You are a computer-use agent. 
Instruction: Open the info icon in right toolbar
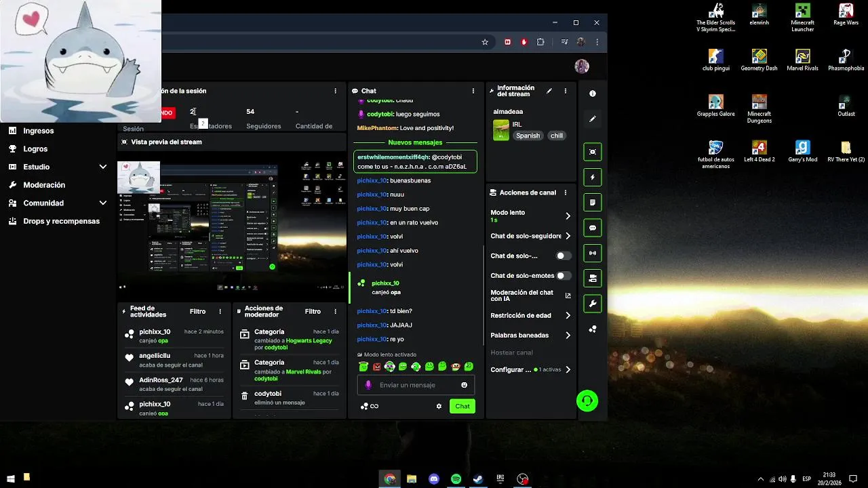coord(593,94)
